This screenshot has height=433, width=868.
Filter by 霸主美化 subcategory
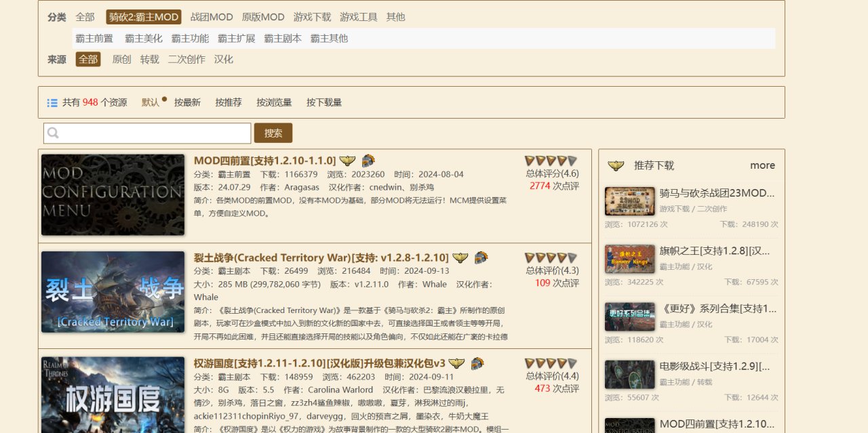[x=144, y=39]
